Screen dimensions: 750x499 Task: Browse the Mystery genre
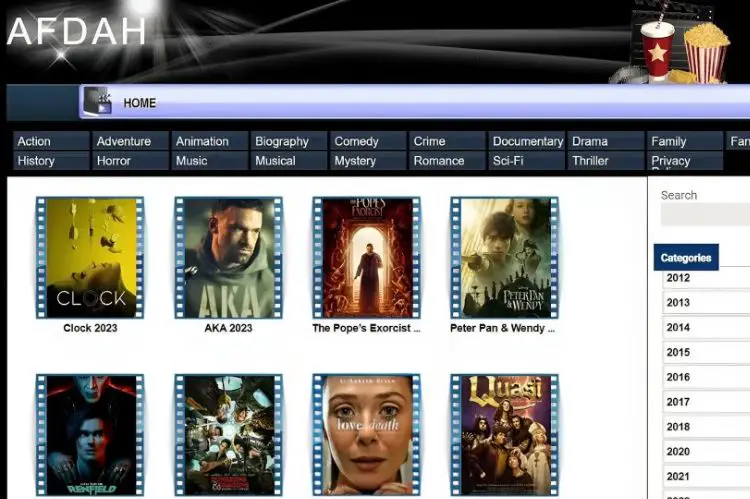pyautogui.click(x=368, y=161)
